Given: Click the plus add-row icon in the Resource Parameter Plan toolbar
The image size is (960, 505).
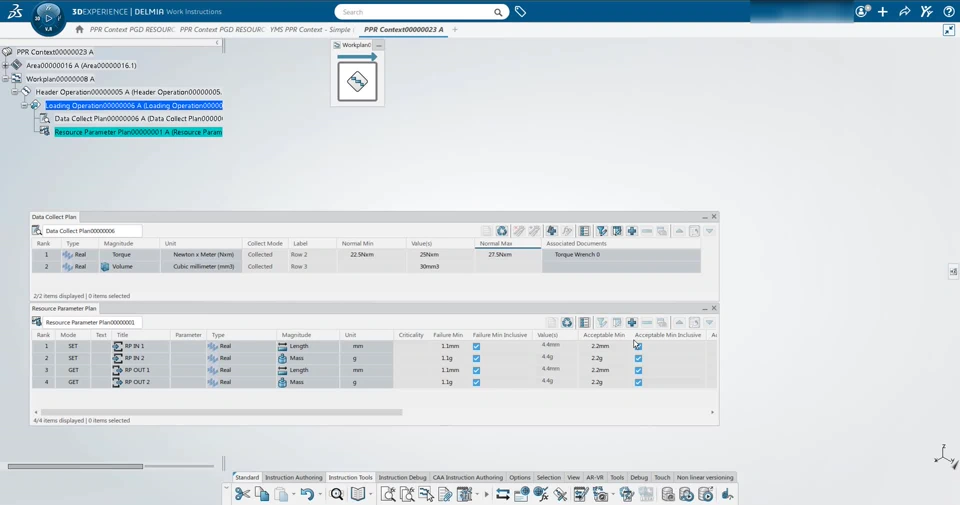Looking at the screenshot, I should [632, 322].
